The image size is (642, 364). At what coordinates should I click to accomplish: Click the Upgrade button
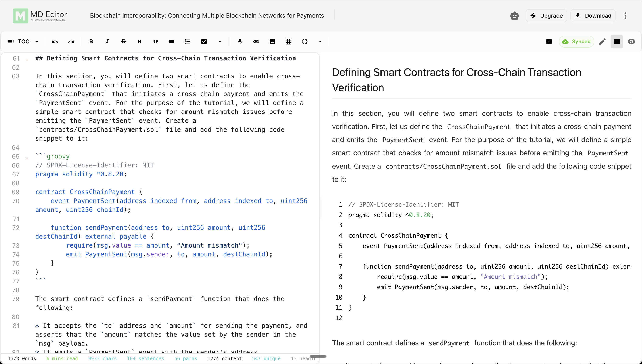point(546,15)
